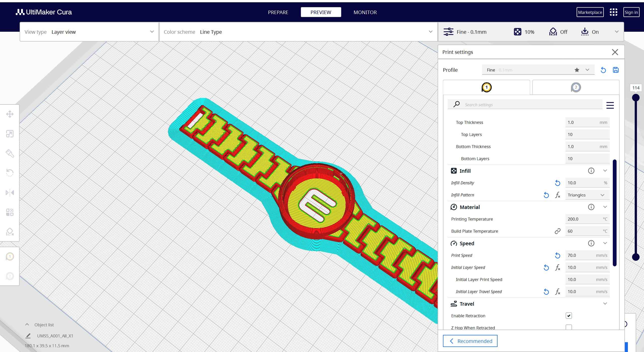Click the Fine - 0.1mm profile summary
Screen dimensions: 644x352
point(465,32)
